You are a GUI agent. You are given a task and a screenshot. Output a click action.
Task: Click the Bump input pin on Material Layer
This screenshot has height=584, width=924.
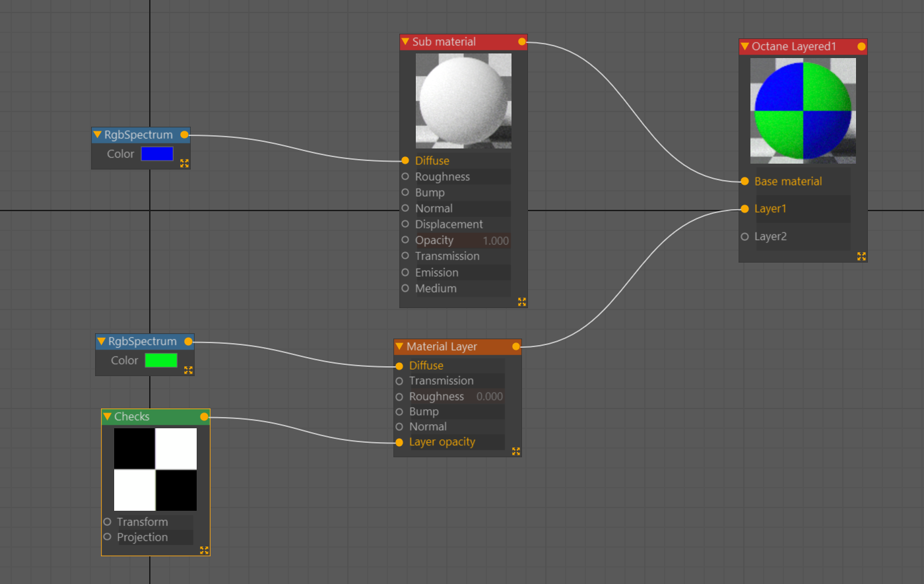399,412
